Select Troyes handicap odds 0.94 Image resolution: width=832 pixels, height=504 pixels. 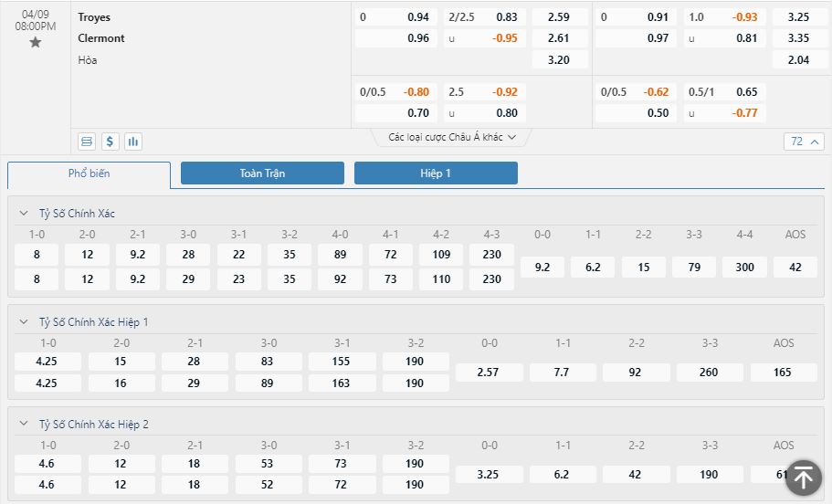click(395, 17)
